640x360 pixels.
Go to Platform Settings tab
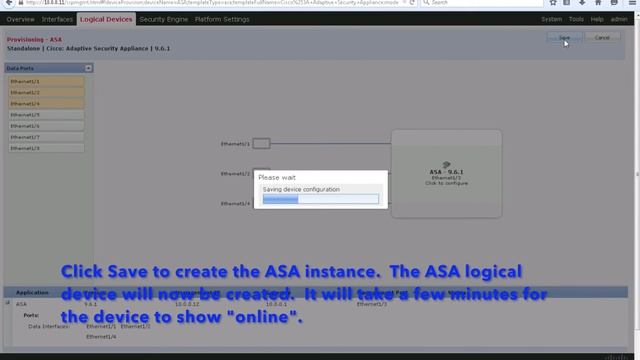222,19
